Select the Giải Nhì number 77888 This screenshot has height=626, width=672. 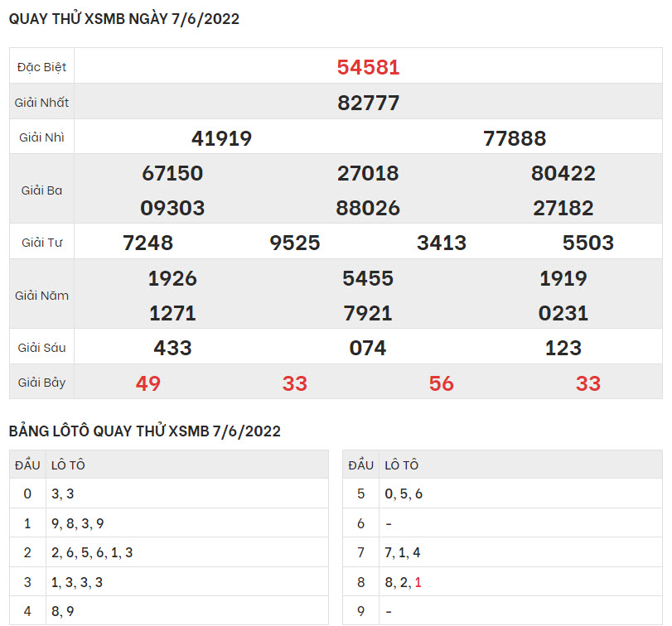click(515, 139)
